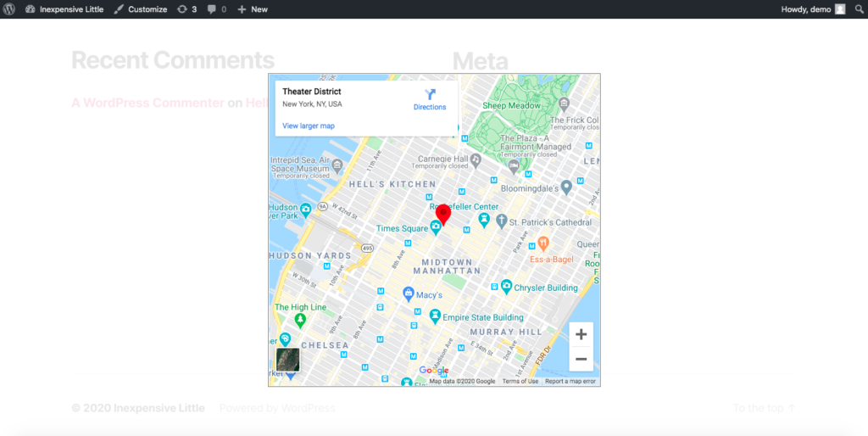Open the map Terms of Use link
This screenshot has width=868, height=436.
(x=520, y=382)
